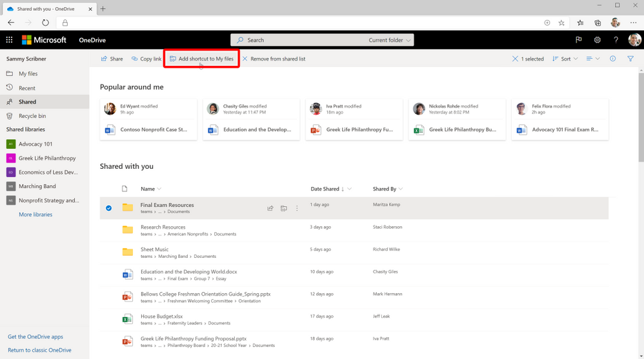Clear the 1 selected items
Screen dimensions: 644x359
click(x=515, y=59)
